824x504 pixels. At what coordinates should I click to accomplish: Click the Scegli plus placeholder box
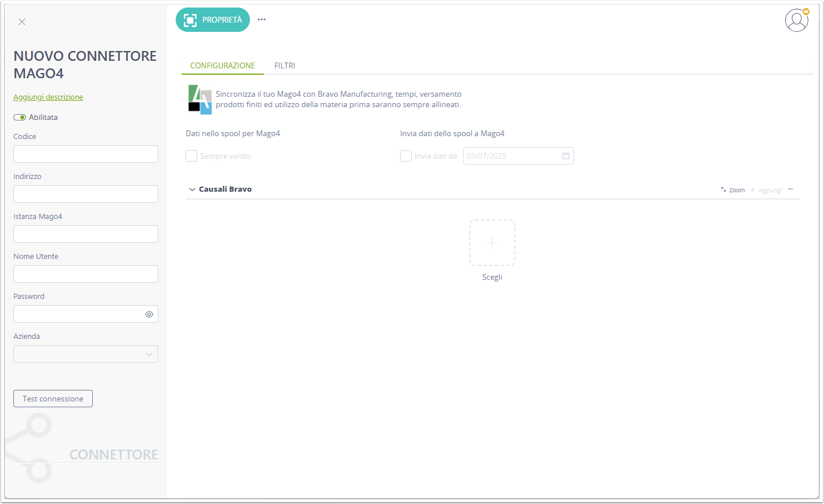pyautogui.click(x=492, y=243)
